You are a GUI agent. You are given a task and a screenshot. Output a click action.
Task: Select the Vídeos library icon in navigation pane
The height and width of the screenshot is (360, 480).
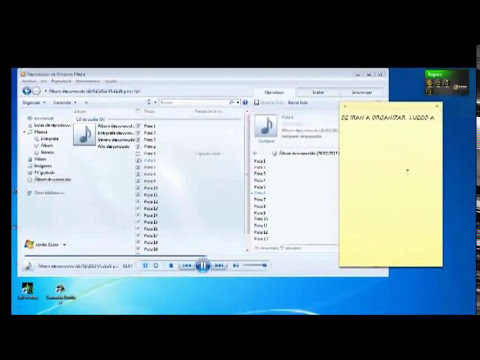(30, 159)
